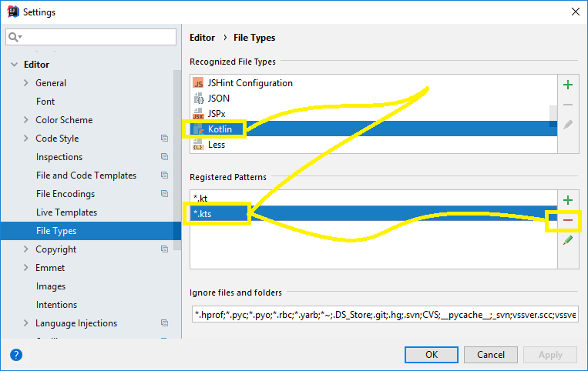Open File and Code Templates settings

[x=86, y=175]
